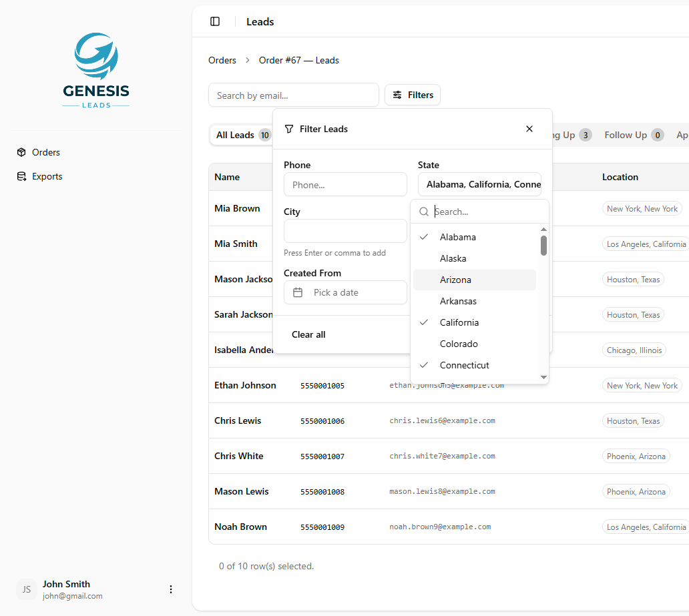
Task: Click email noah.brown9@example.com
Action: click(x=440, y=527)
